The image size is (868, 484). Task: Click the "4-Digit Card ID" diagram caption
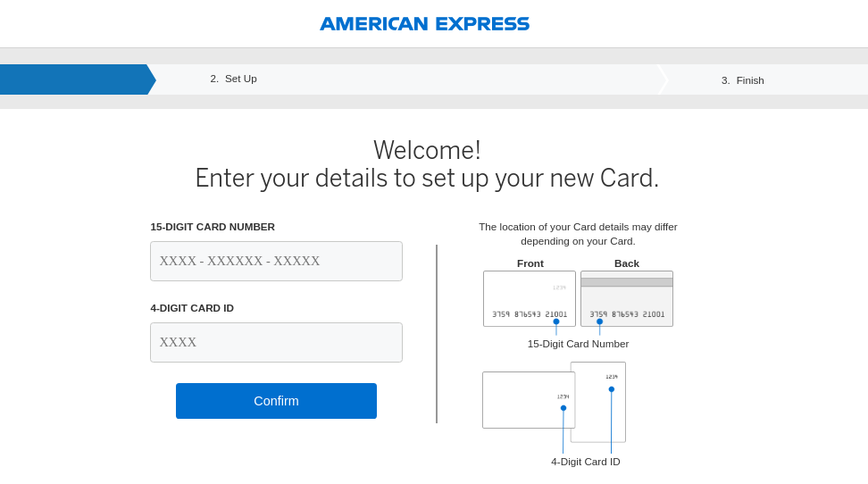pos(585,462)
